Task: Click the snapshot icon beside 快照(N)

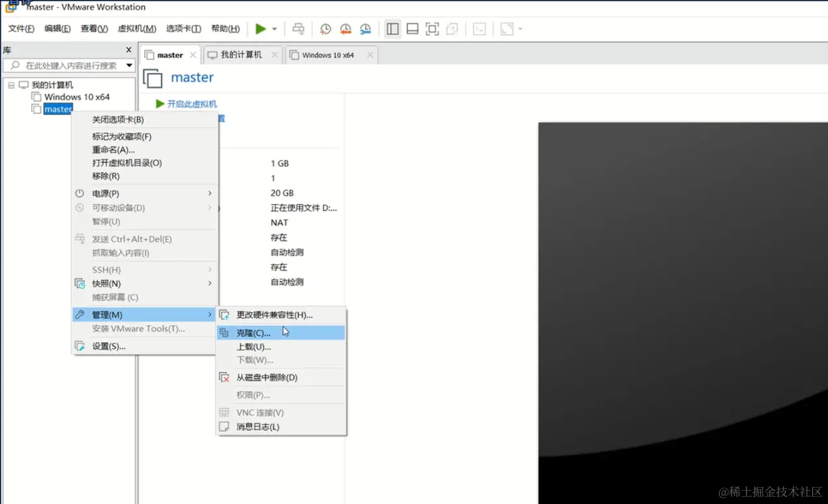Action: click(x=80, y=284)
